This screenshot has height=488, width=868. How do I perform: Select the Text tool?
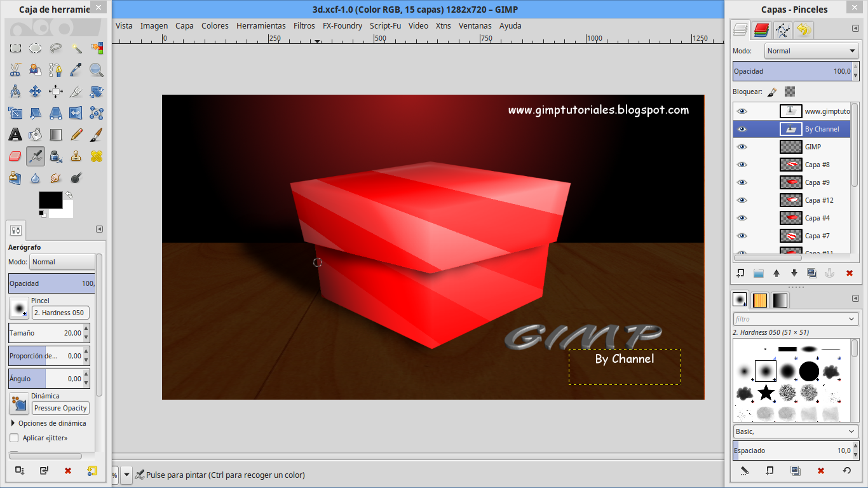point(14,134)
